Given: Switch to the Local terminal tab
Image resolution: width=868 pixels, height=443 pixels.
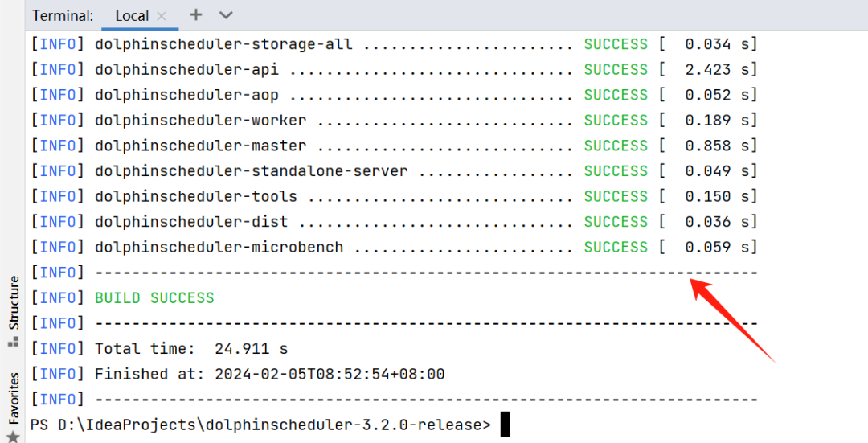Looking at the screenshot, I should pyautogui.click(x=132, y=15).
